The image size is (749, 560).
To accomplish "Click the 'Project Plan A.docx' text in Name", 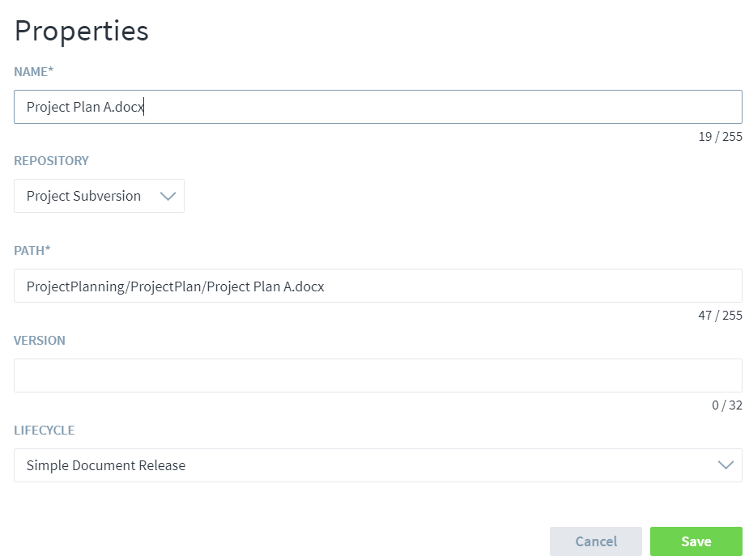I will pos(84,107).
